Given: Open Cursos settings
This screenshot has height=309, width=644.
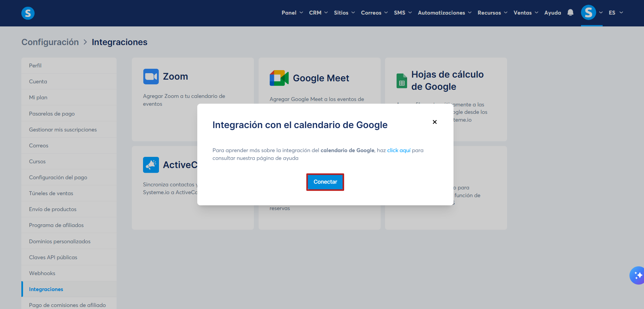Looking at the screenshot, I should (x=69, y=161).
